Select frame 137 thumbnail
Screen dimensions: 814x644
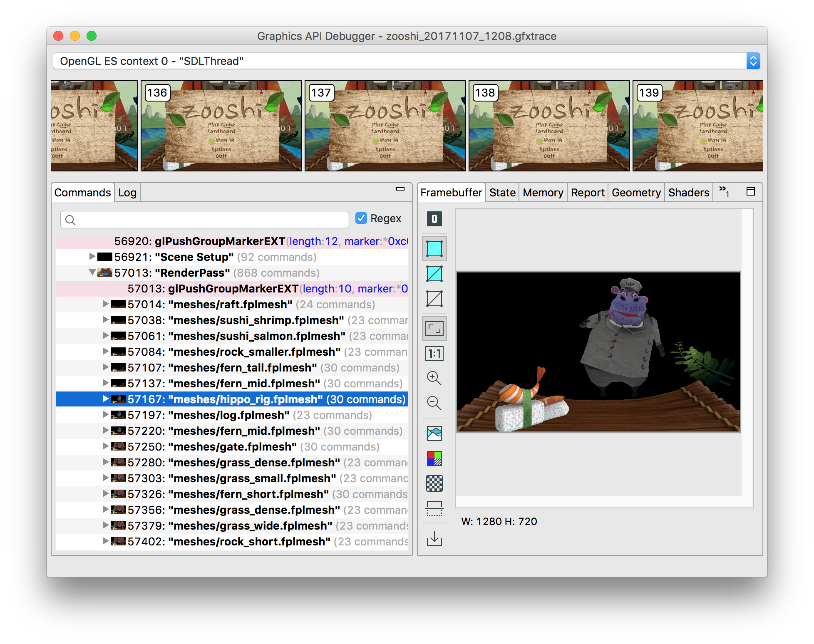pos(385,126)
